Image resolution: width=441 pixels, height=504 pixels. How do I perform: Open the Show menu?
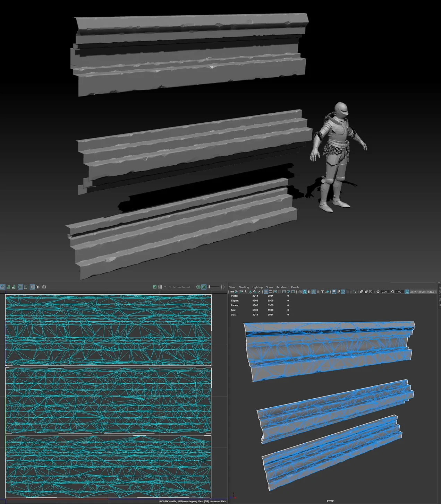(270, 287)
